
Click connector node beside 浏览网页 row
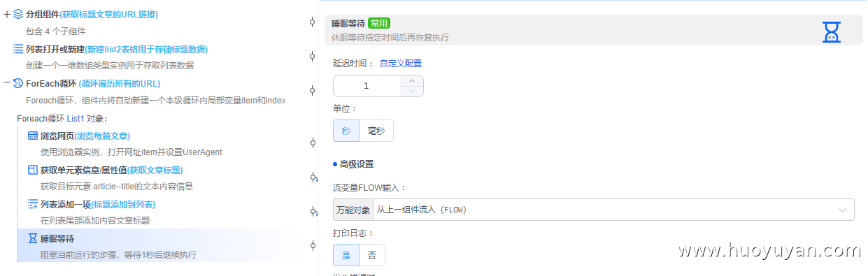coord(313,143)
